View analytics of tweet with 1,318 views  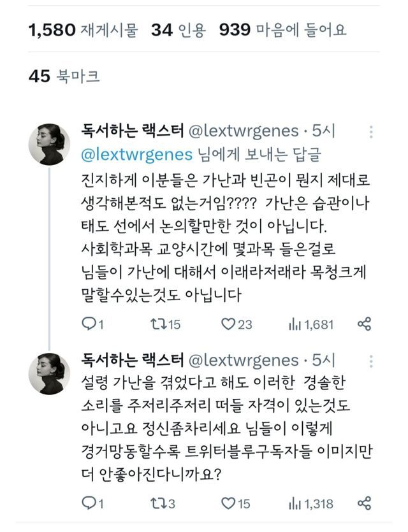(311, 503)
